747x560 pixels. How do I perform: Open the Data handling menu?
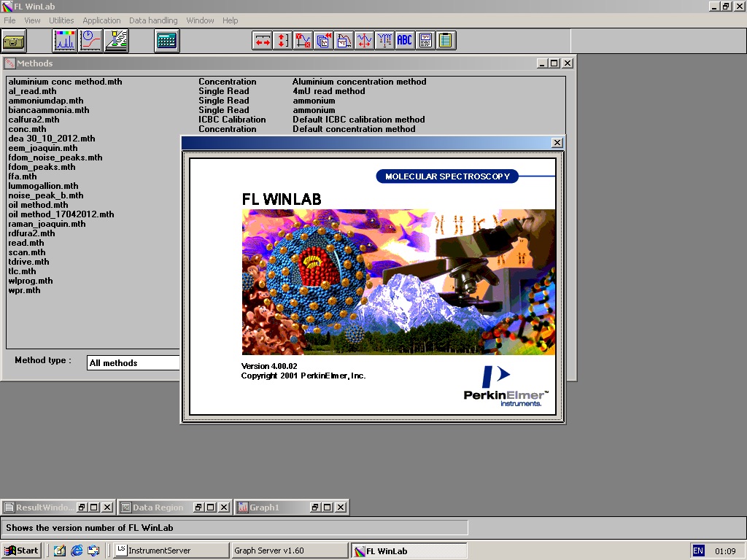pos(153,20)
